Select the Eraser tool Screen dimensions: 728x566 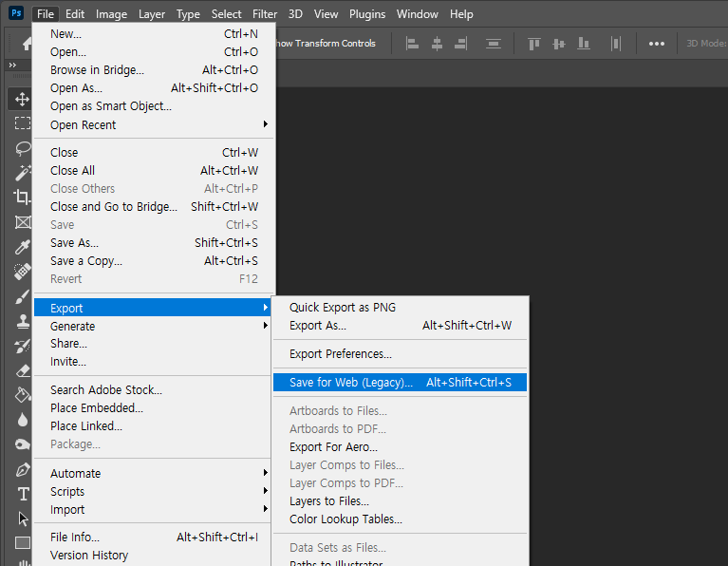pos(22,370)
